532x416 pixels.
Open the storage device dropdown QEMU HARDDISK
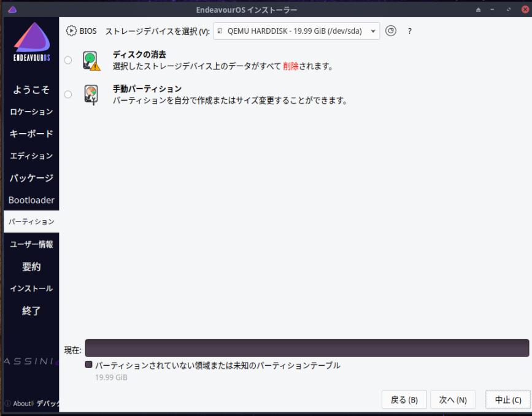click(296, 31)
